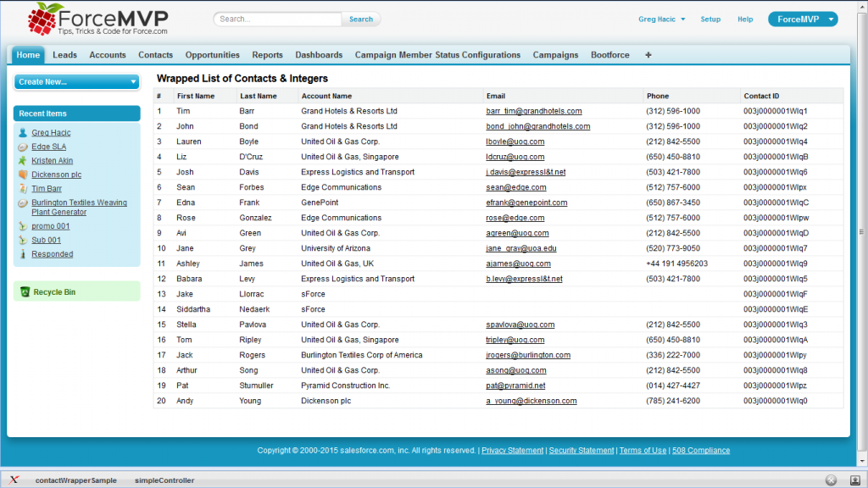The width and height of the screenshot is (868, 488).
Task: Click the campaign icon beside promo 001
Action: pos(23,226)
